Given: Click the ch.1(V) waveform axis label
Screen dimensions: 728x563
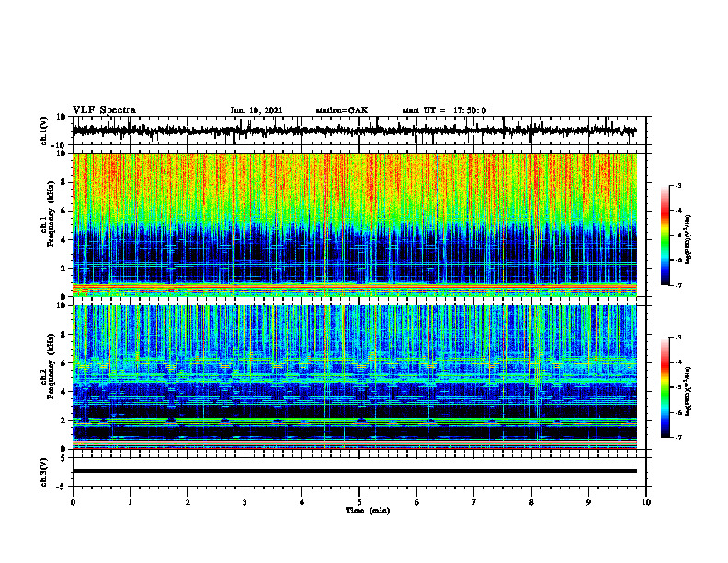Looking at the screenshot, I should tap(44, 131).
